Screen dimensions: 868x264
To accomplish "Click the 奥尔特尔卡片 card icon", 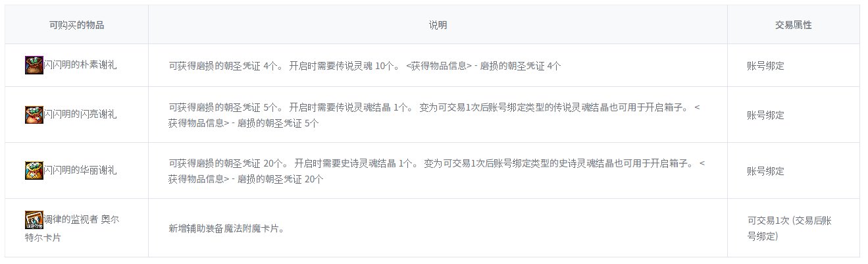I will 34,221.
